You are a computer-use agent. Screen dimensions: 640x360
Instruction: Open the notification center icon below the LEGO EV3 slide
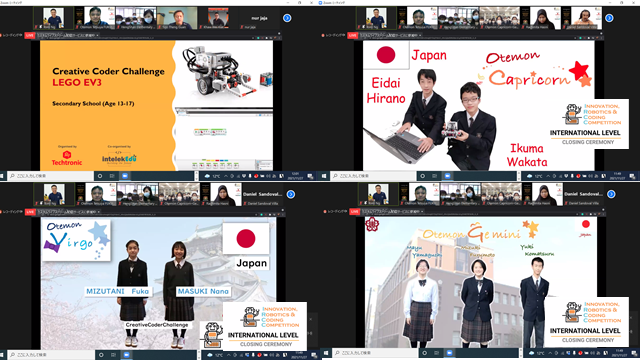(310, 176)
